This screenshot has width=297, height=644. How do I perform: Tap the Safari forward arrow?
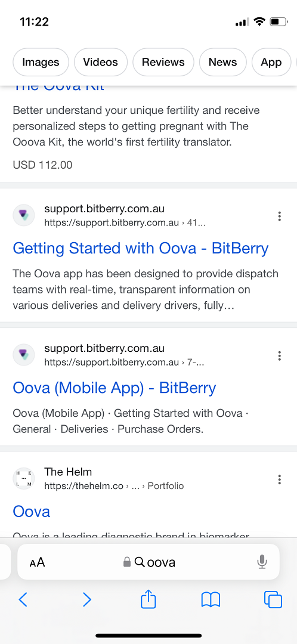point(86,600)
